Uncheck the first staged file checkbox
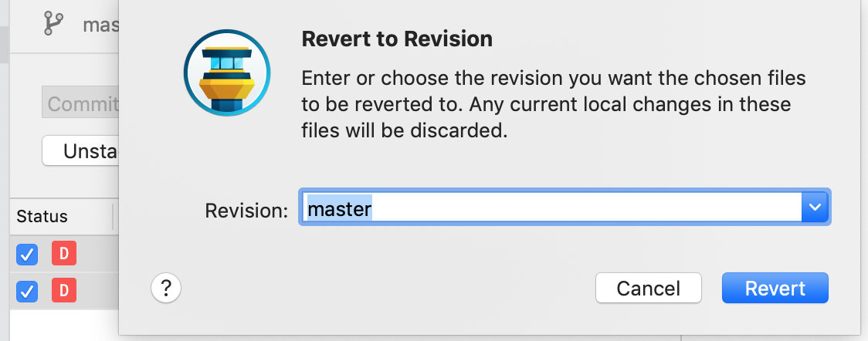Screen dimensions: 868x341 click(x=27, y=254)
